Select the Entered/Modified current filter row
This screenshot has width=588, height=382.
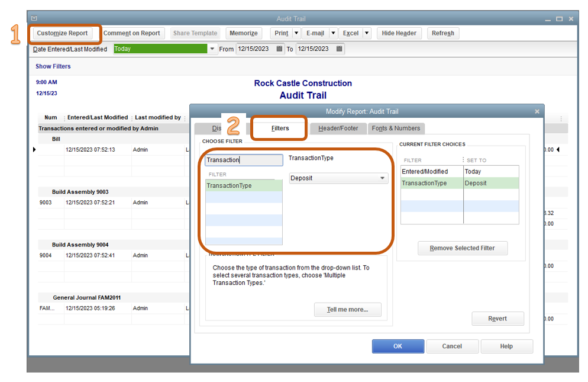460,172
